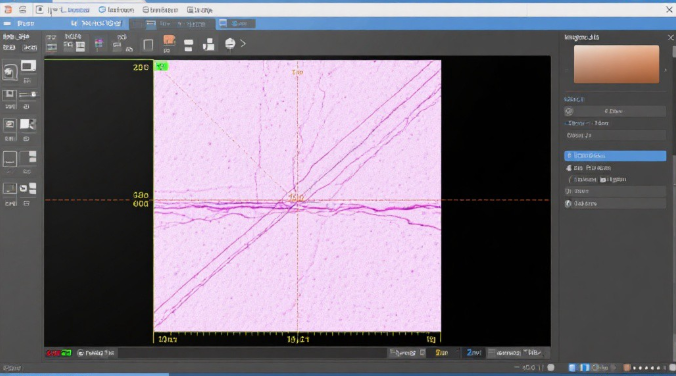Click the first gray field with circular icon
Image resolution: width=676 pixels, height=376 pixels.
[x=615, y=111]
